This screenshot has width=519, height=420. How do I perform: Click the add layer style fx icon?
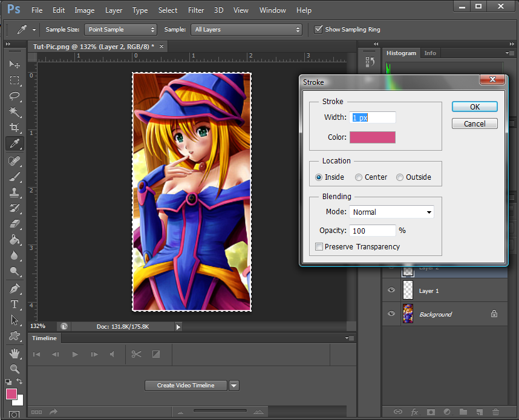414,412
